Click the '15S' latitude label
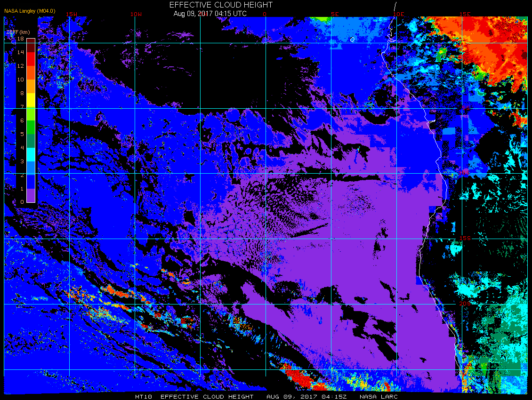The image size is (532, 400). tap(465, 238)
